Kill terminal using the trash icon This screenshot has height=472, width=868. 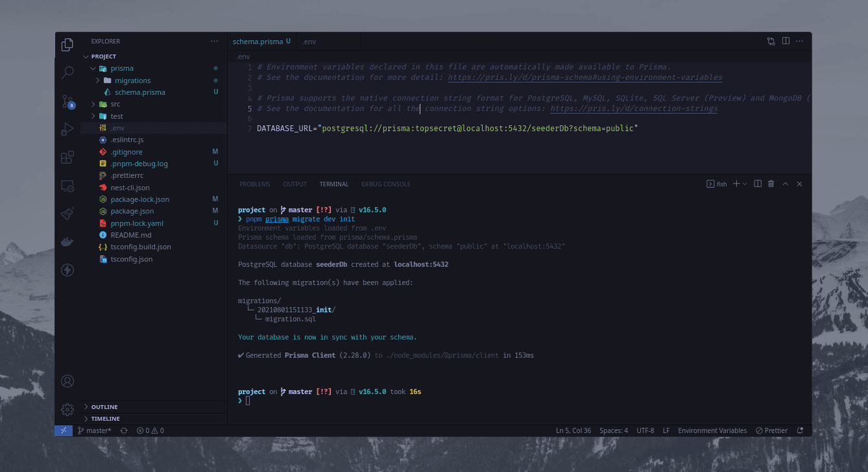pyautogui.click(x=771, y=184)
